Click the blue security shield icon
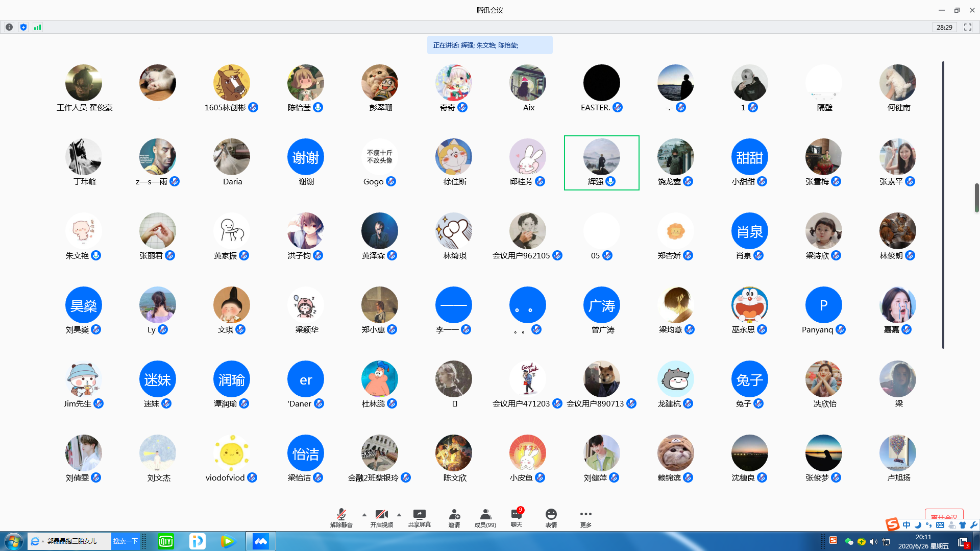 [23, 27]
